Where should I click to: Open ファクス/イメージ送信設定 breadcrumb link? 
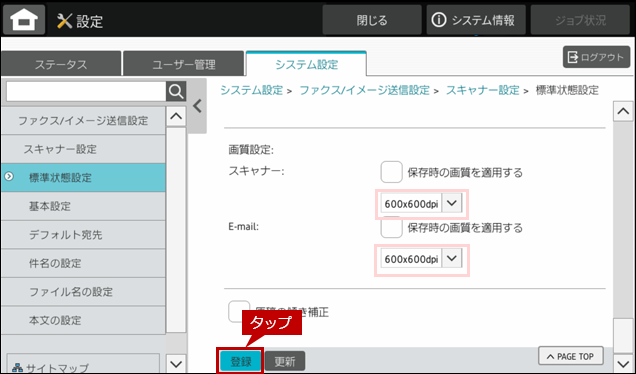click(364, 90)
